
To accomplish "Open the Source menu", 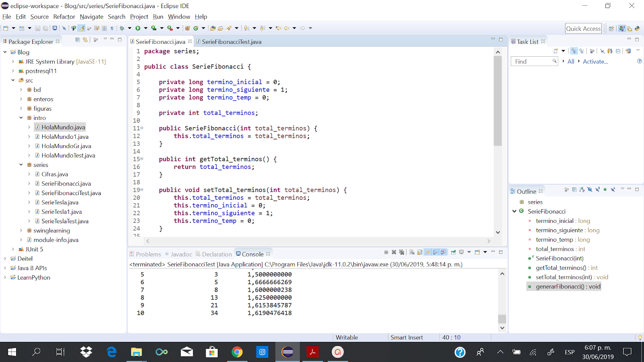I will click(39, 16).
